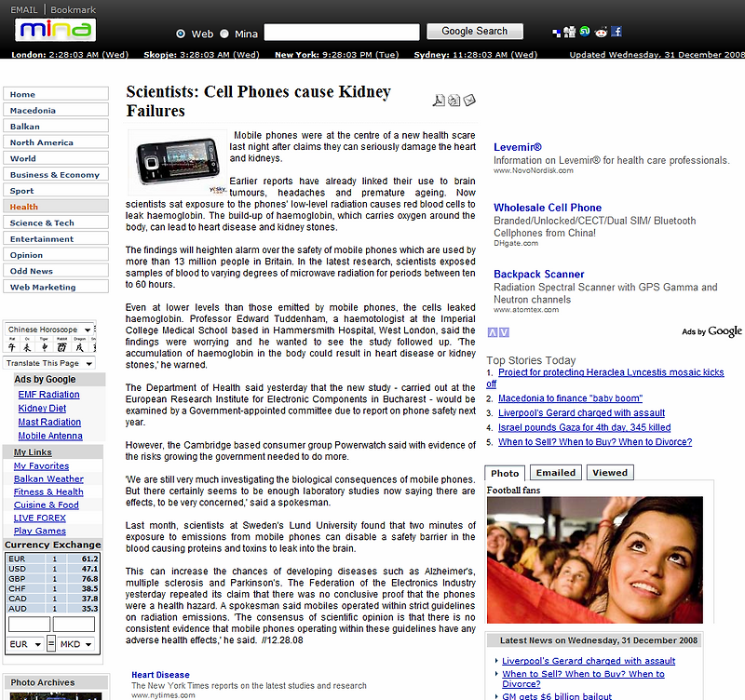This screenshot has height=700, width=745.
Task: Switch to the Emailed tab
Action: coord(555,473)
